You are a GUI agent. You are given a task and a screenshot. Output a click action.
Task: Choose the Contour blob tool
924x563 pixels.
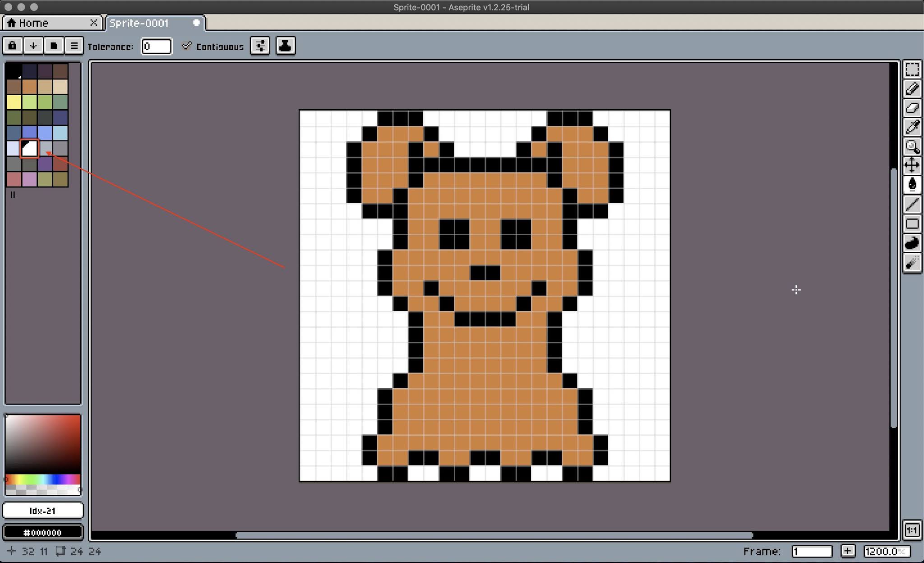[912, 243]
